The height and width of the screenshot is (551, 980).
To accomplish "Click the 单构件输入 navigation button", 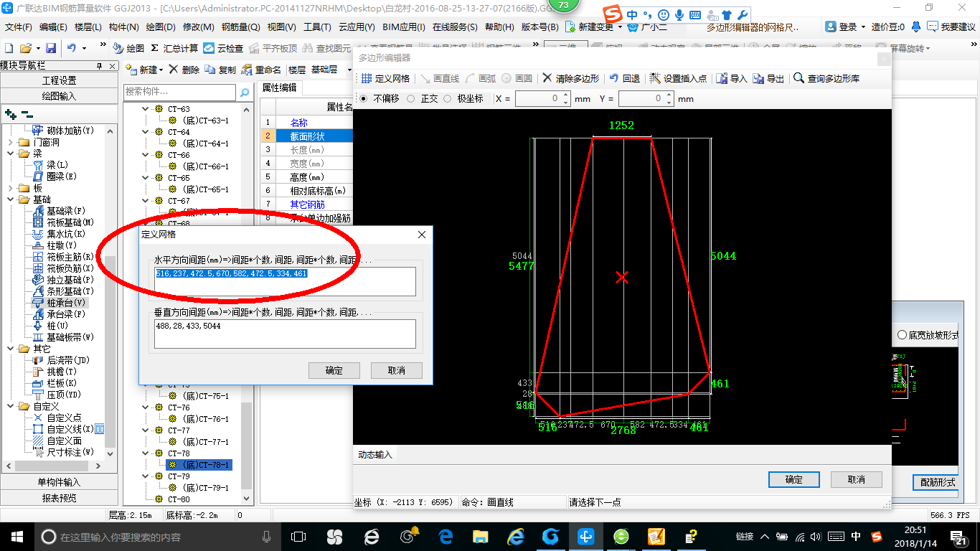I will (x=59, y=482).
